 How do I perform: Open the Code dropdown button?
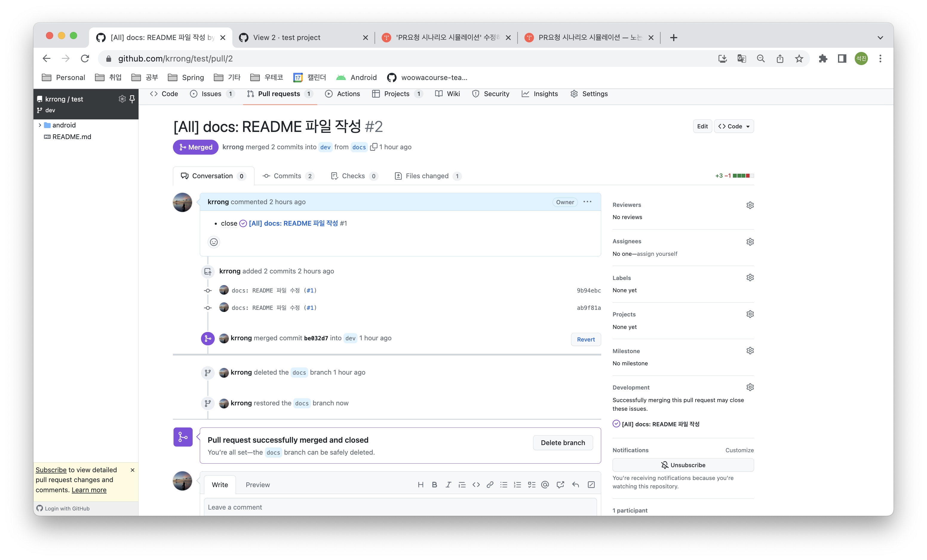pyautogui.click(x=733, y=126)
